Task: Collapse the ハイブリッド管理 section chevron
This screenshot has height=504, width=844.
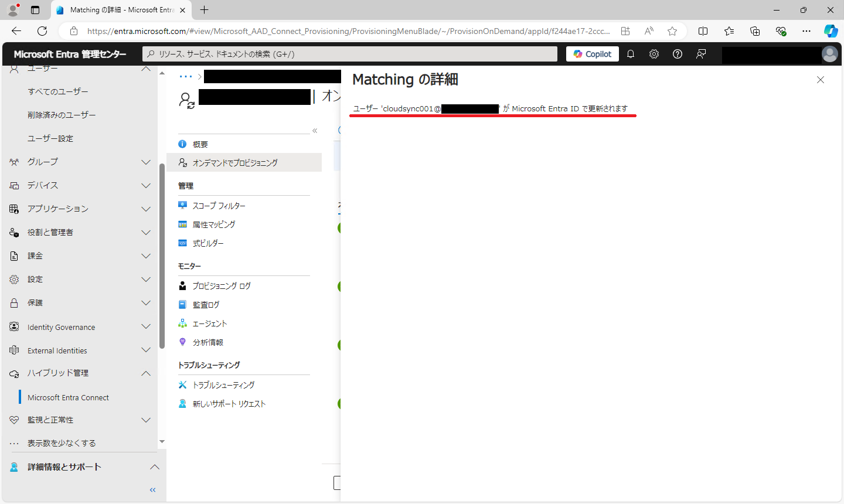Action: click(146, 373)
